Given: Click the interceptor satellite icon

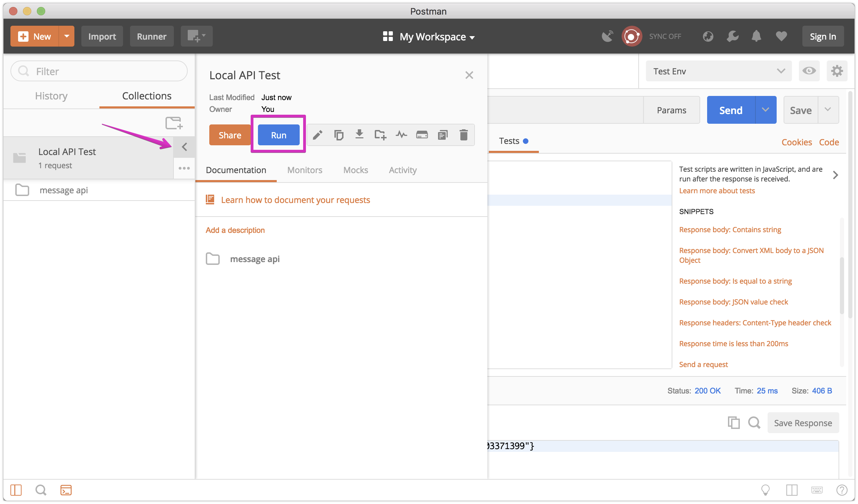Looking at the screenshot, I should (x=608, y=36).
